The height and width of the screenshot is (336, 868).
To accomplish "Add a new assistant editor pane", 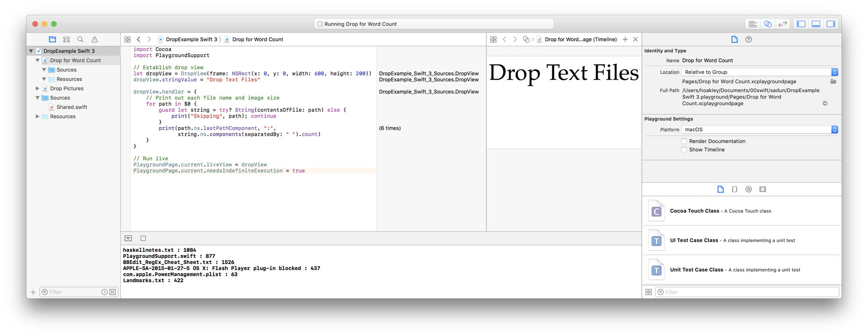I will click(x=625, y=39).
